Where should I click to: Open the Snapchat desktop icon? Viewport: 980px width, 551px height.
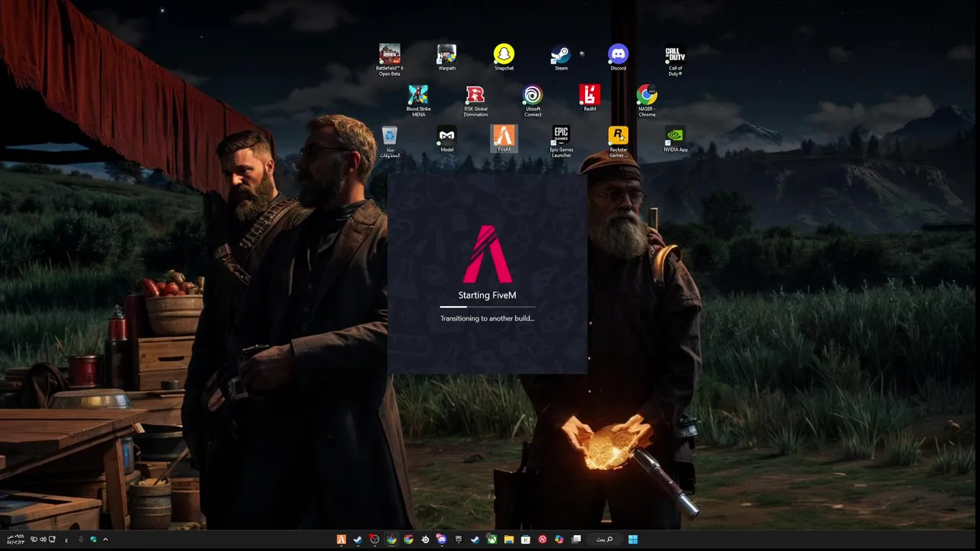504,57
